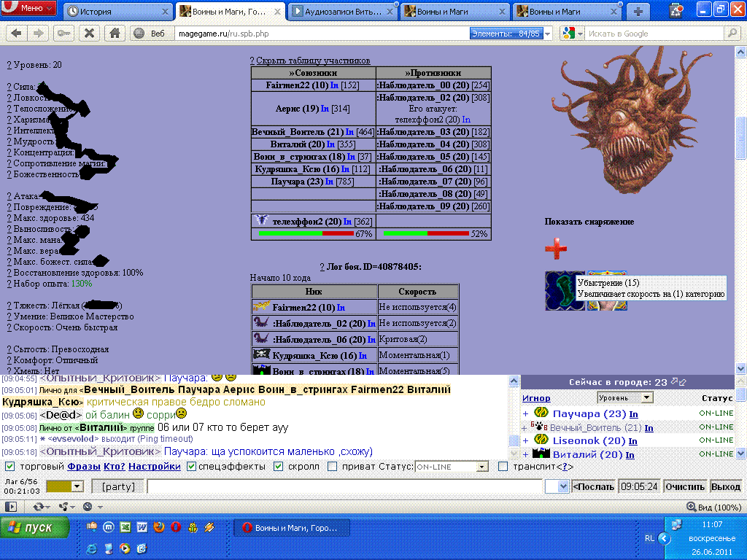The height and width of the screenshot is (560, 747).
Task: Click the chat log scroll up arrow
Action: (514, 381)
